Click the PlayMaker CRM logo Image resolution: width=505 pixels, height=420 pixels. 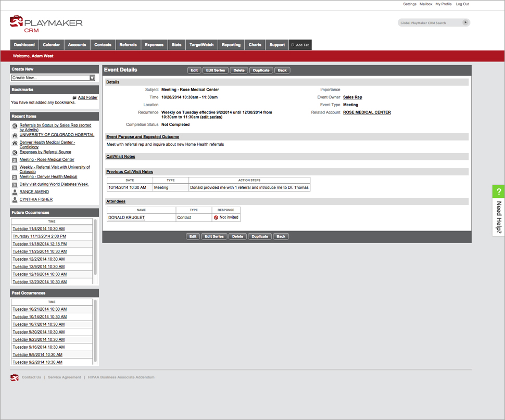click(46, 24)
